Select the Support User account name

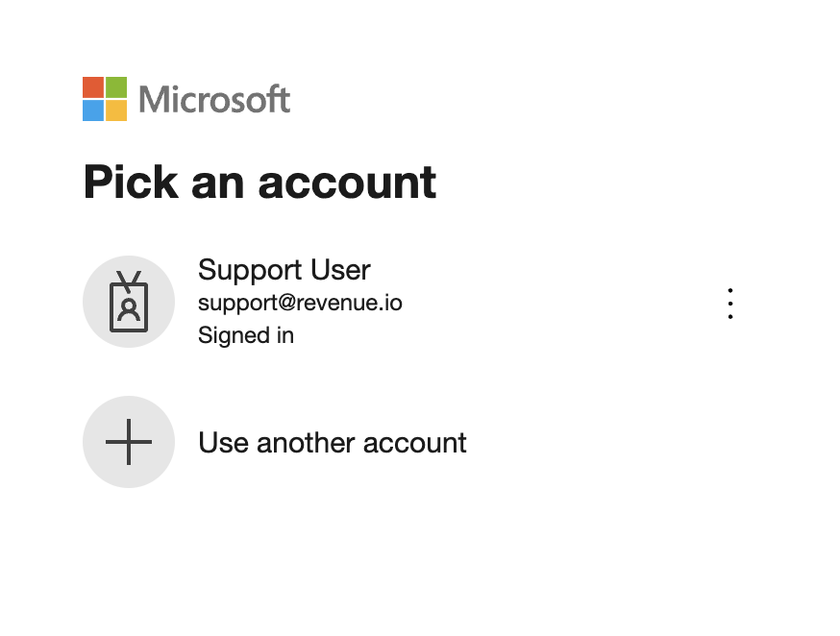coord(284,269)
